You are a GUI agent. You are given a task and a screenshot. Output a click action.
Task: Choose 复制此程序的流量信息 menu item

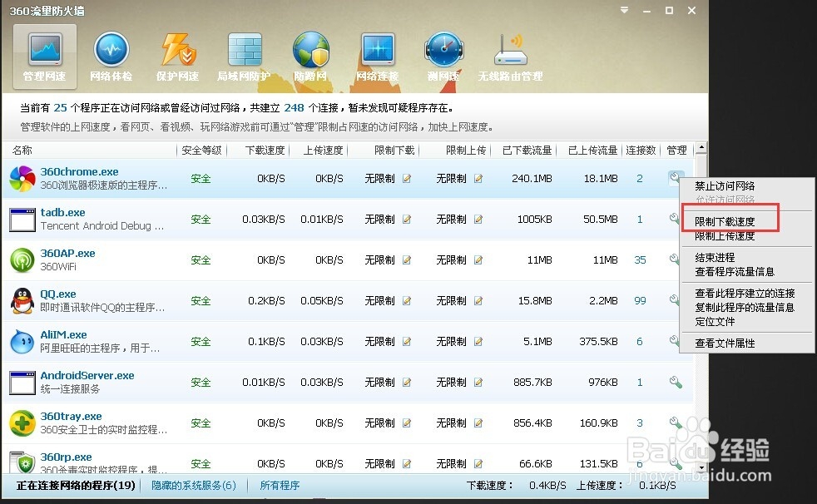pyautogui.click(x=745, y=307)
